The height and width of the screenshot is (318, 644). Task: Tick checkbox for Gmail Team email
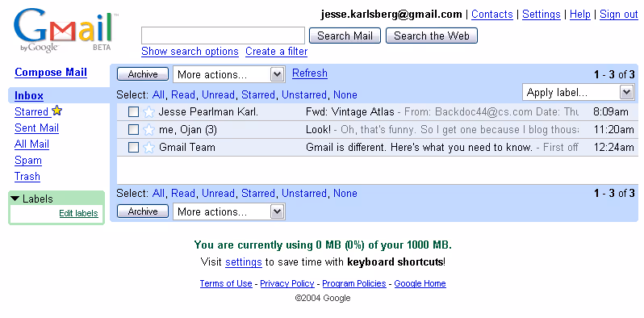133,147
